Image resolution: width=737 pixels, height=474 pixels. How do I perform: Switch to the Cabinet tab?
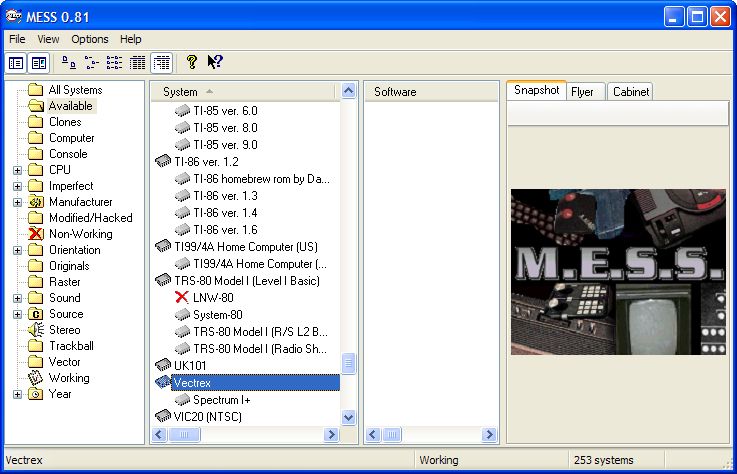click(631, 92)
